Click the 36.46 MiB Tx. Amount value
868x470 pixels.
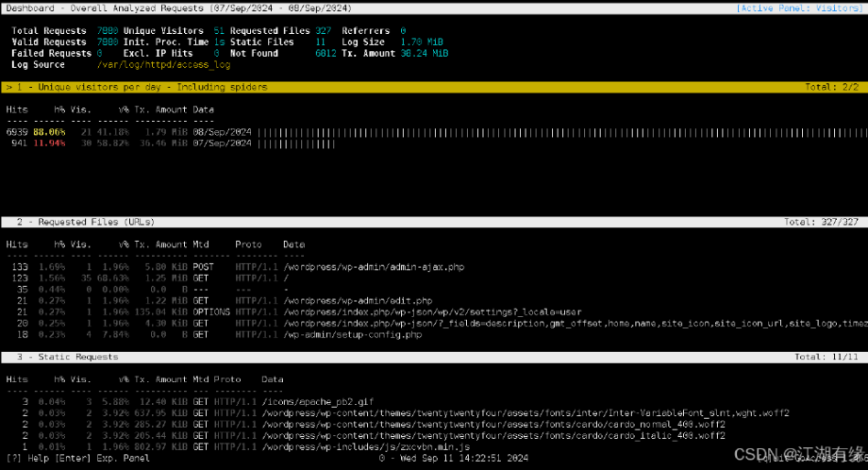tap(163, 143)
